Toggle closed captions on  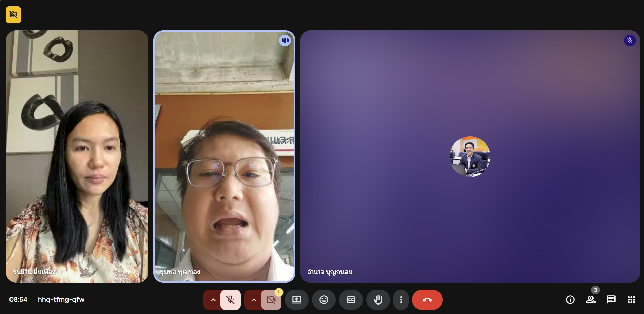tap(351, 300)
